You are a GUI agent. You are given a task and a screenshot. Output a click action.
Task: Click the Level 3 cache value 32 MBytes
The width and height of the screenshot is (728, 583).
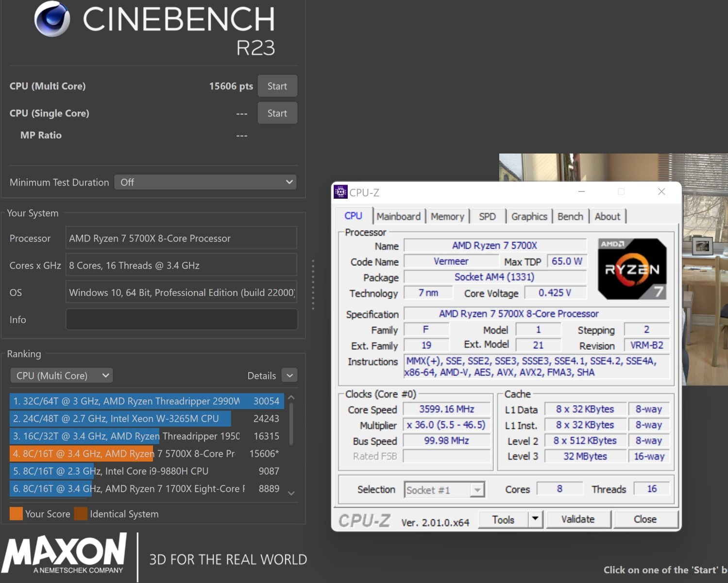coord(585,456)
